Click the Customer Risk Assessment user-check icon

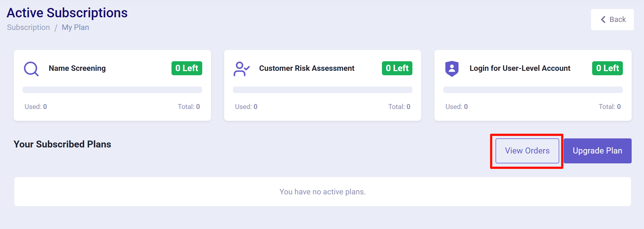241,69
